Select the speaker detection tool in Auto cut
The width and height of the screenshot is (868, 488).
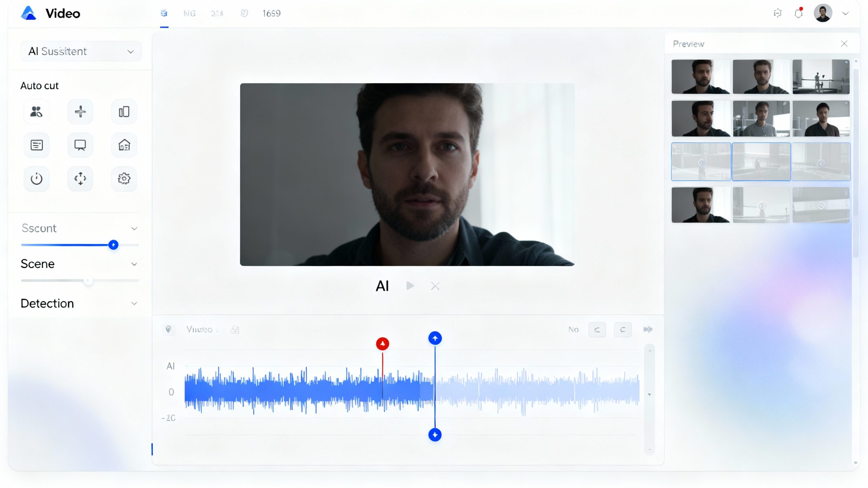coord(36,111)
